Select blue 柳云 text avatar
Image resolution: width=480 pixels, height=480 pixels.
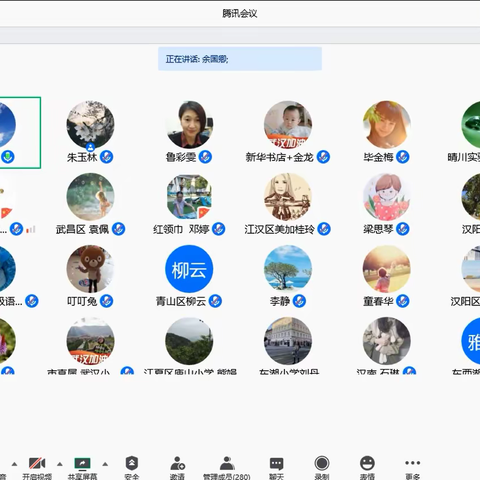[189, 269]
